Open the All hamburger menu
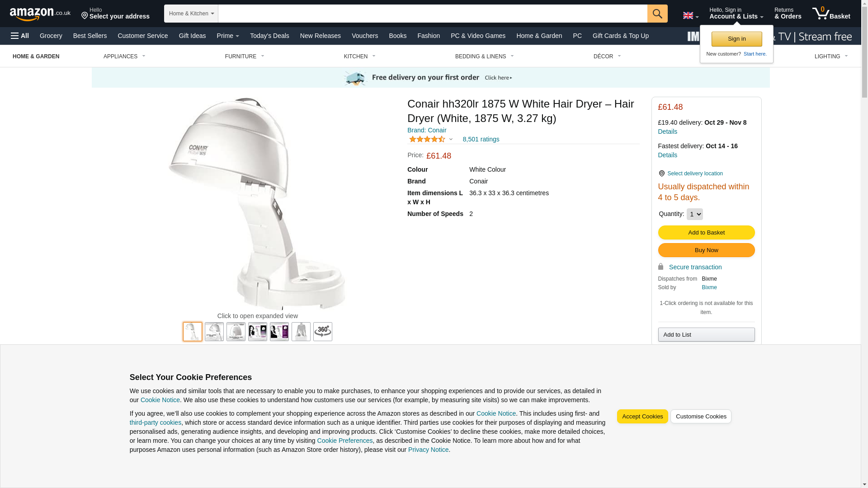 pos(20,36)
